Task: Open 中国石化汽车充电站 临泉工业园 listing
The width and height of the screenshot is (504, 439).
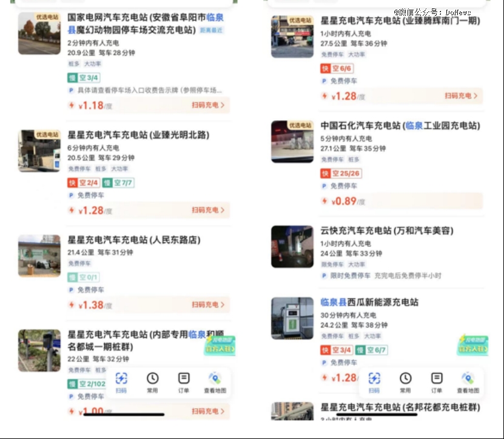Action: 400,126
